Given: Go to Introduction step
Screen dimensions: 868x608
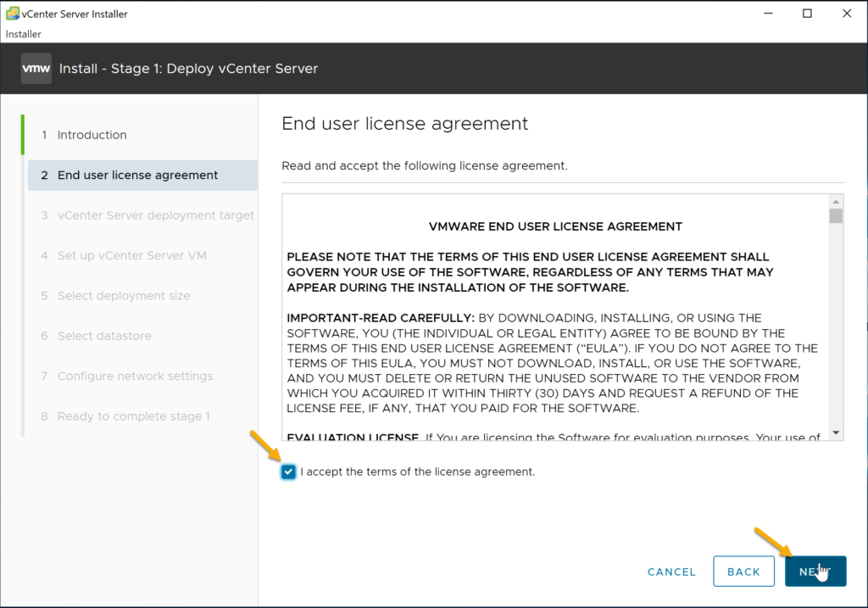Looking at the screenshot, I should coord(92,135).
